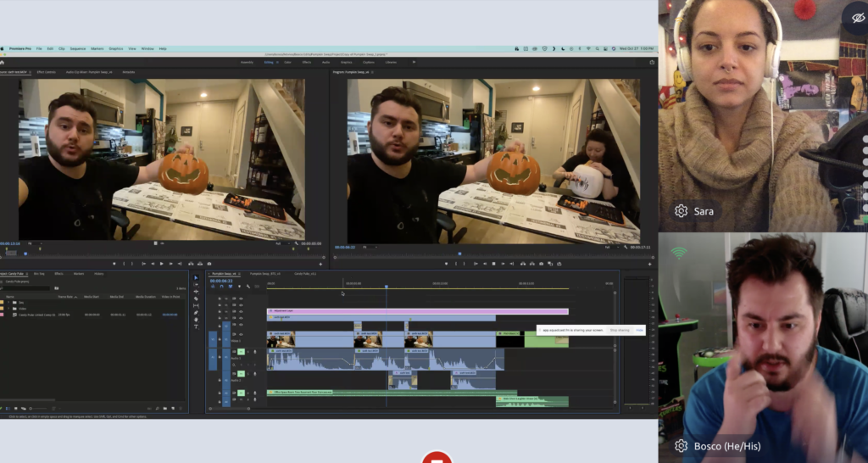868x463 pixels.
Task: Toggle eye visibility for Video 1 track
Action: point(240,334)
